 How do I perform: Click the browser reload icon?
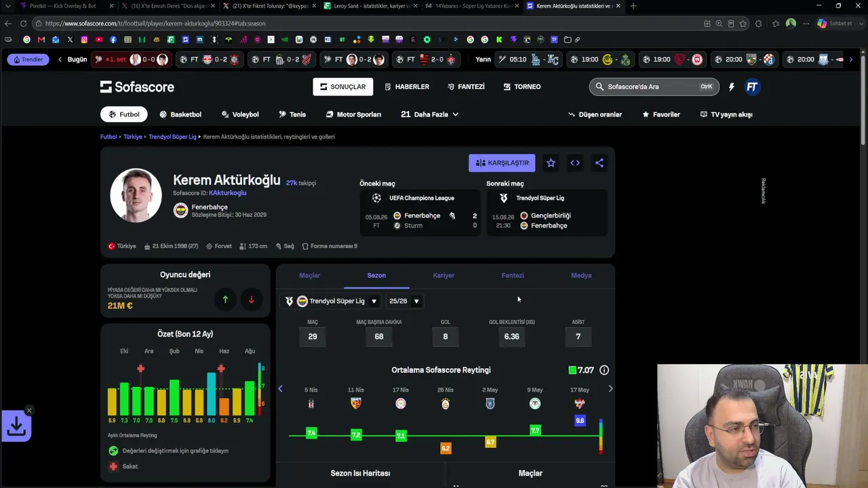tap(23, 23)
